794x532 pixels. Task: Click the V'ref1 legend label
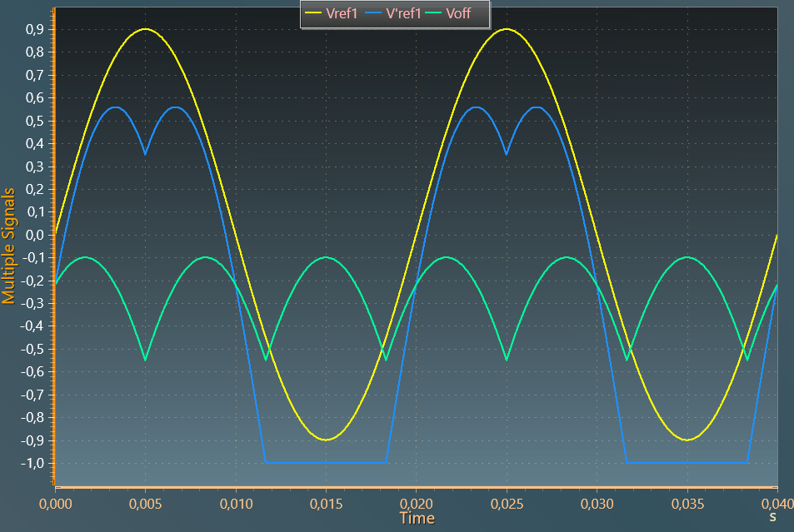tap(403, 13)
